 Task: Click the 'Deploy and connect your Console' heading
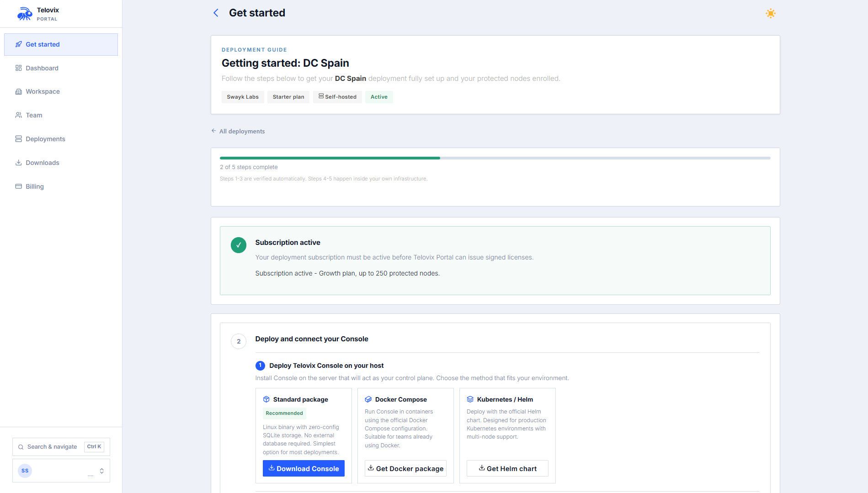coord(312,339)
